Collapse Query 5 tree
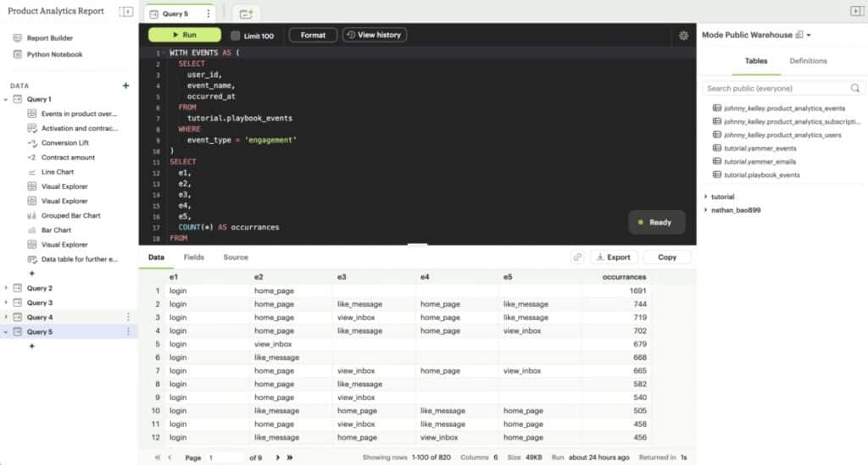 point(6,332)
